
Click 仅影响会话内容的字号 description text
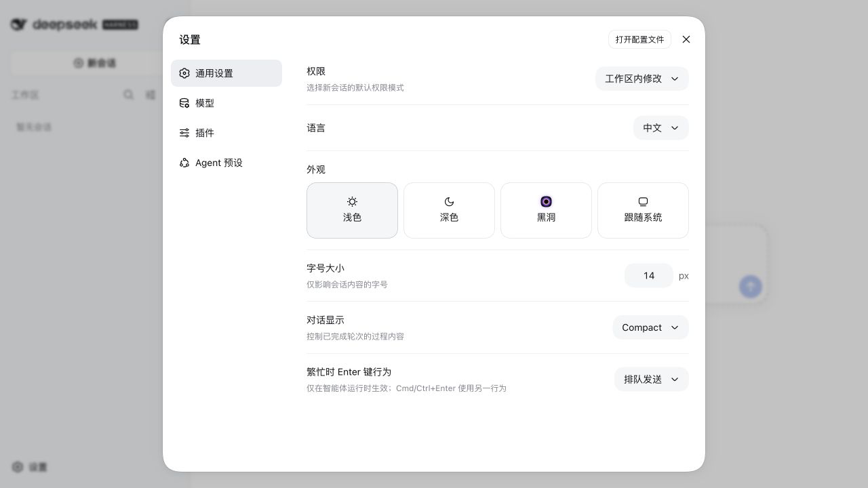[347, 285]
